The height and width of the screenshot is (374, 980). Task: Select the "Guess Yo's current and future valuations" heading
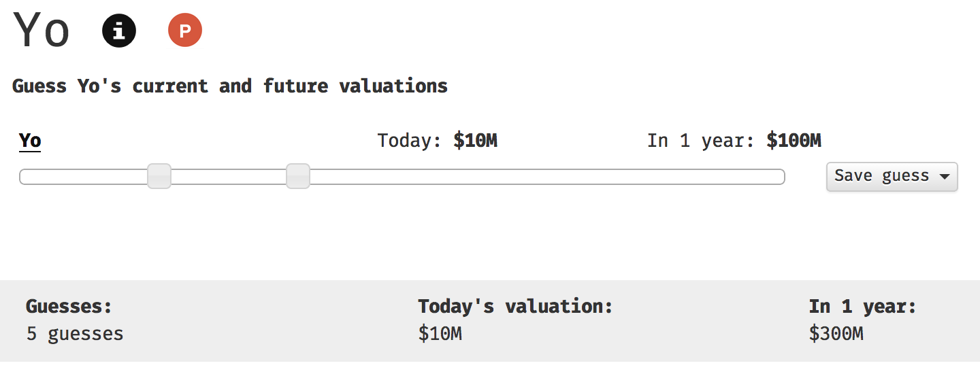click(x=230, y=86)
